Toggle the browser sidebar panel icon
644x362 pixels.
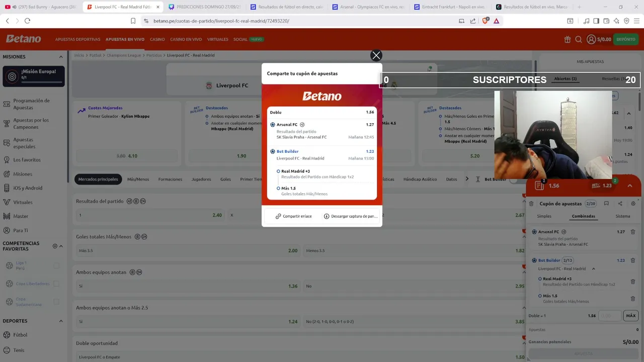click(596, 21)
